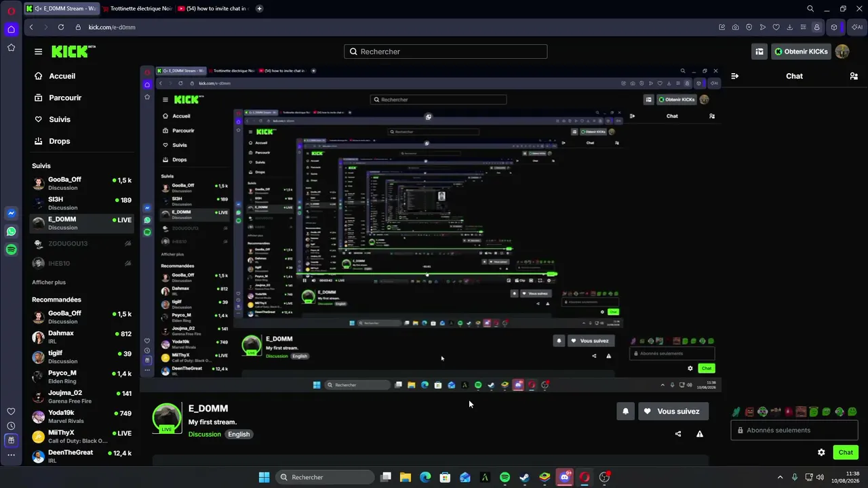Open the Opera downloads icon

pos(790,27)
